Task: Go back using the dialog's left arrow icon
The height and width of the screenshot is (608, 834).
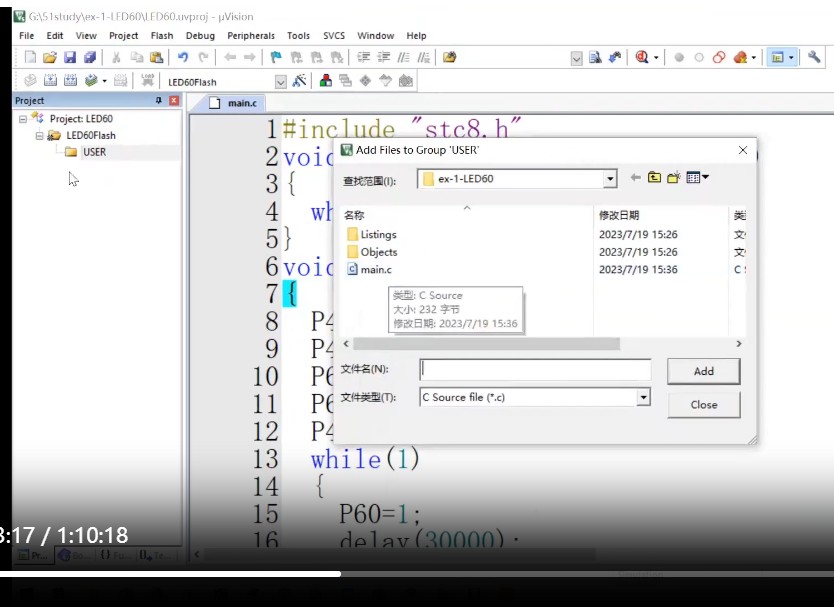Action: (635, 178)
